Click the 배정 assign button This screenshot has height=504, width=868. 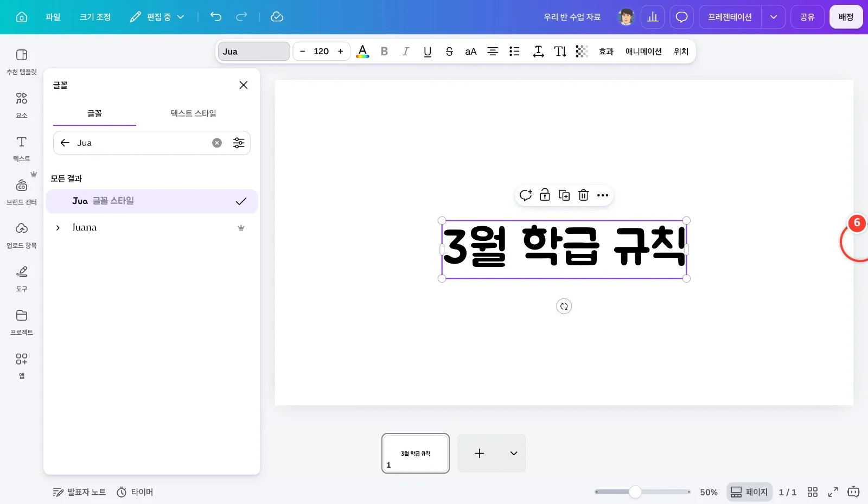[x=846, y=17]
